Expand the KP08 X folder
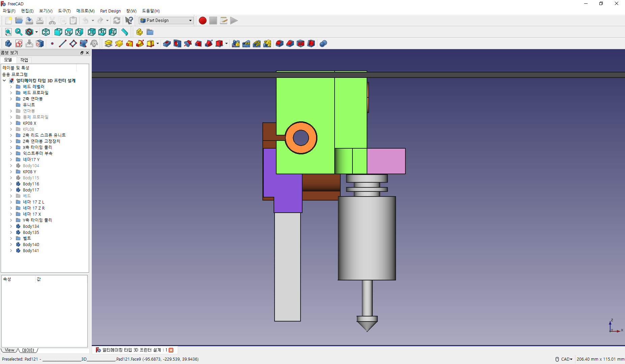Viewport: 625px width, 364px height. 11,123
